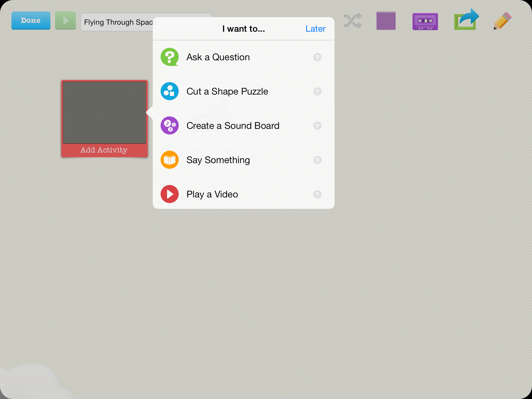Dismiss the popup by tapping Later
This screenshot has height=399, width=532.
click(315, 29)
